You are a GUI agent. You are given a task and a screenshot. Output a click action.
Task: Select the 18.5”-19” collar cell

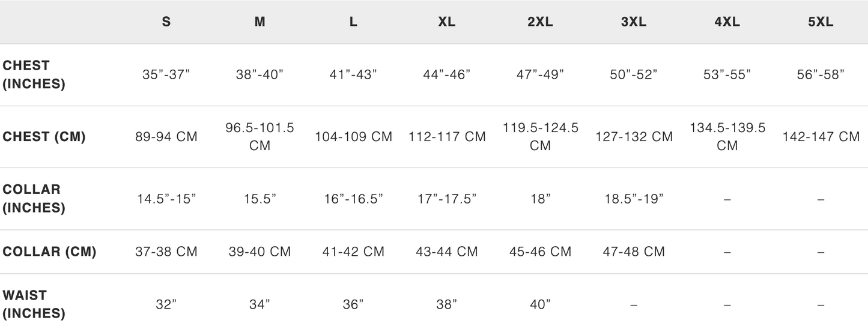[634, 199]
